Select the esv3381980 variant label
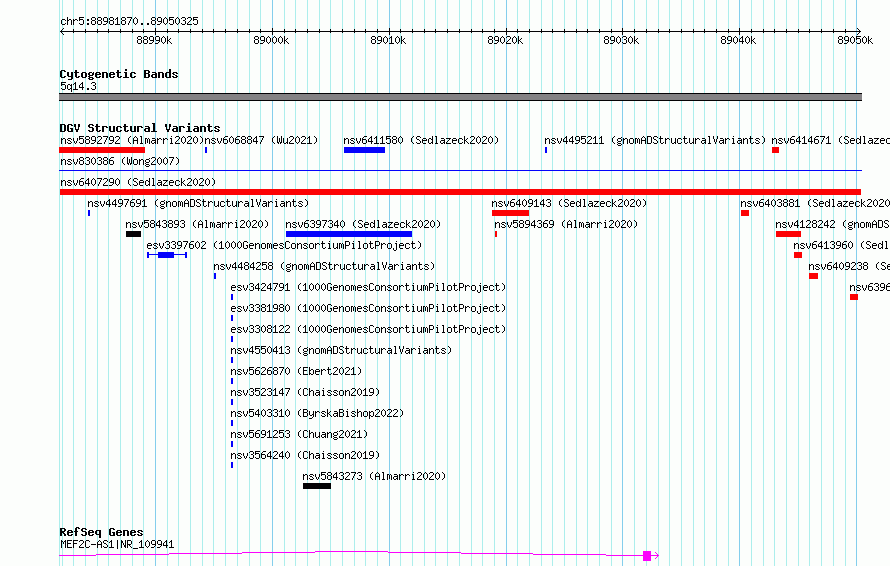 click(x=368, y=308)
